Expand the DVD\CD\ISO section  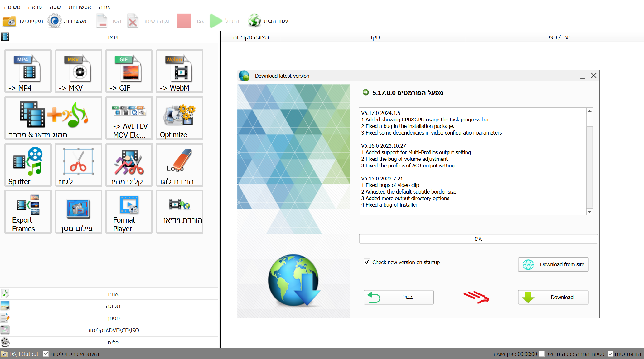click(113, 330)
